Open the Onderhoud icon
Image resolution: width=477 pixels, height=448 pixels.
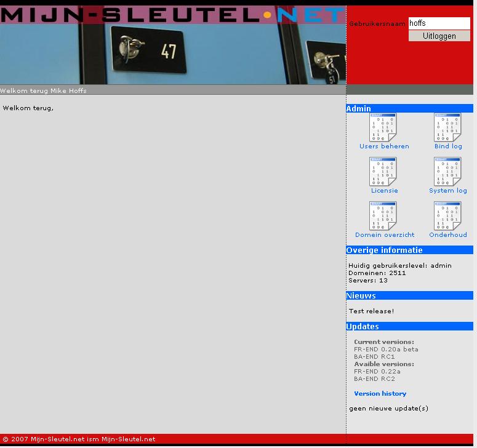(447, 216)
